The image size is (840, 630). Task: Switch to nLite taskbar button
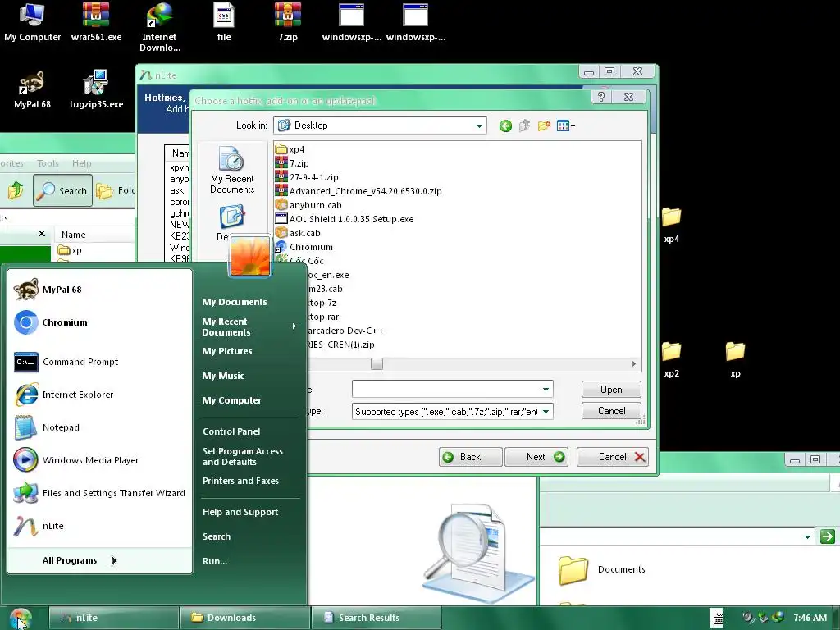coord(113,618)
